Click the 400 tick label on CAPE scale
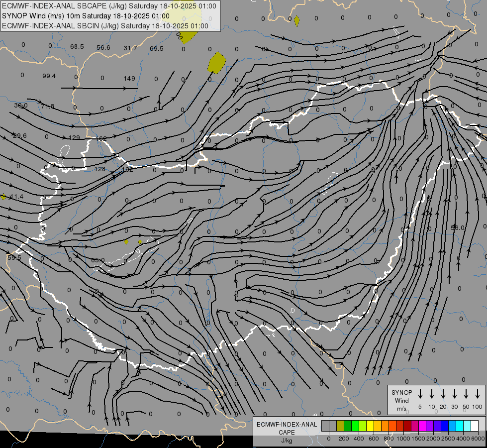This screenshot has width=487, height=448. 359,439
